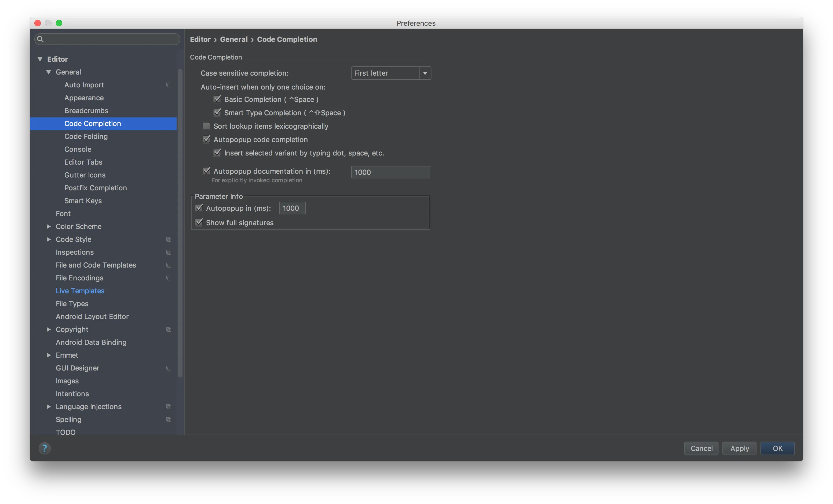Uncheck Autopopup code completion
Screen dimensions: 833x504
tap(206, 139)
